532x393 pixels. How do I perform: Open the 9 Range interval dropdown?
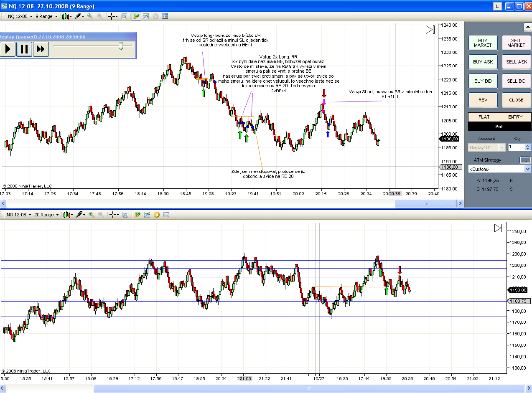46,16
